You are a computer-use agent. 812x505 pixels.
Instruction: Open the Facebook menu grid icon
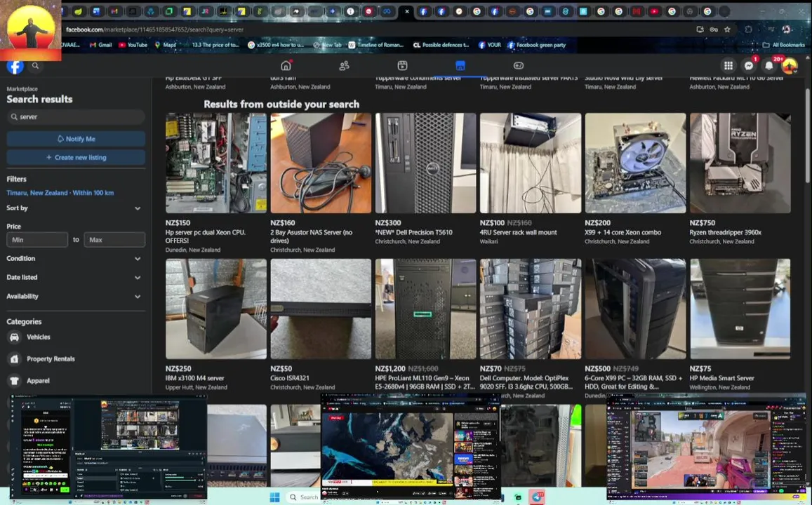(x=728, y=66)
